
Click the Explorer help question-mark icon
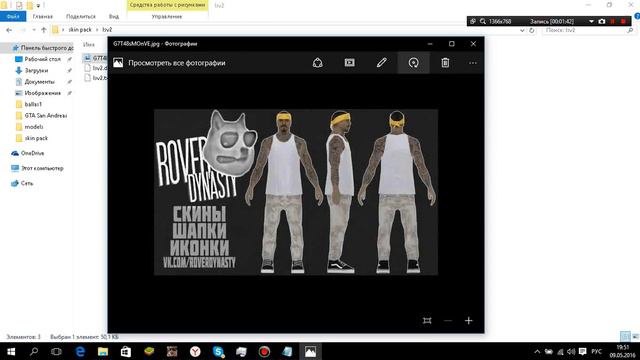point(637,16)
